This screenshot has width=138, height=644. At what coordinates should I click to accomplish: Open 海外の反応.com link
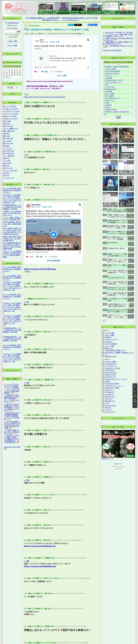pyautogui.click(x=110, y=401)
